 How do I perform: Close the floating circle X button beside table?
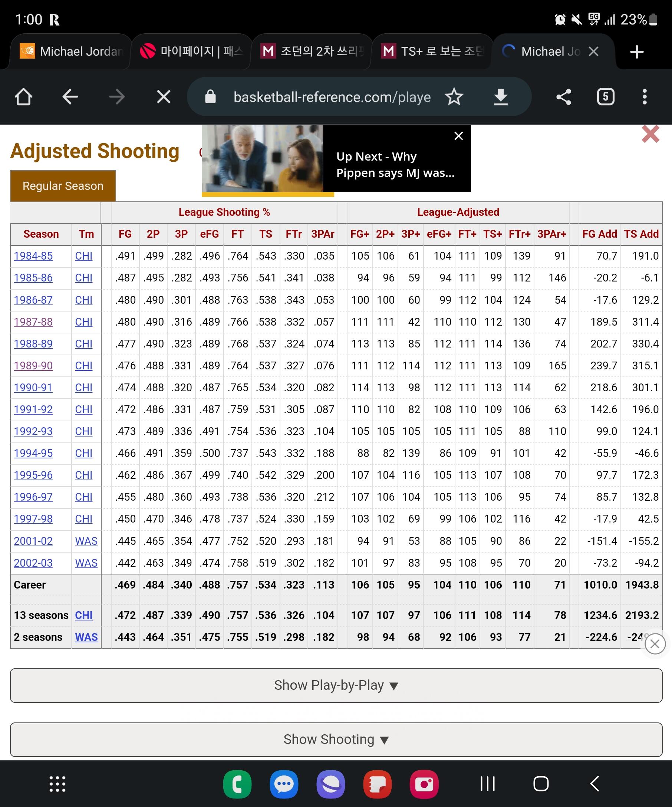[655, 644]
